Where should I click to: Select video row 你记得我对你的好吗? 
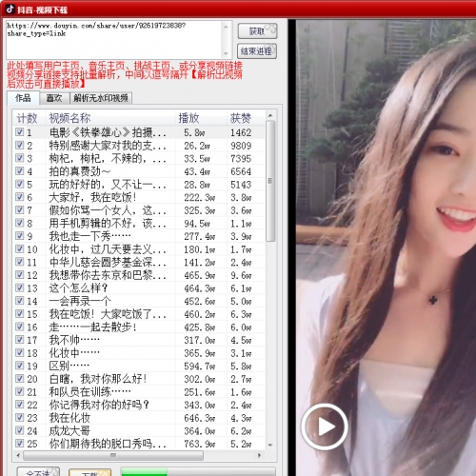click(139, 405)
